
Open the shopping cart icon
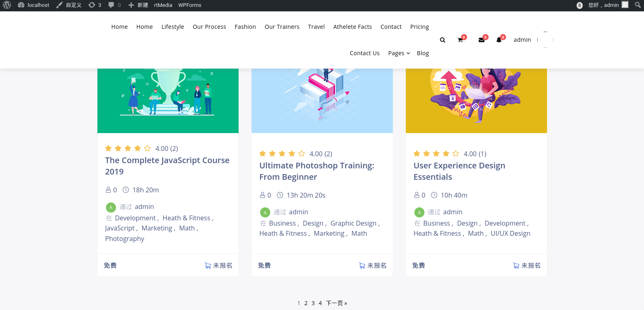pos(460,40)
